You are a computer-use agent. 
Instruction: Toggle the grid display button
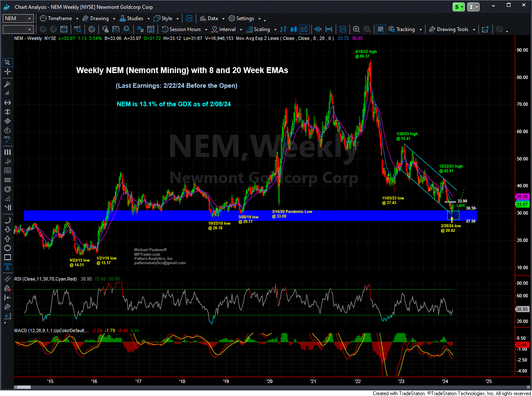381,29
